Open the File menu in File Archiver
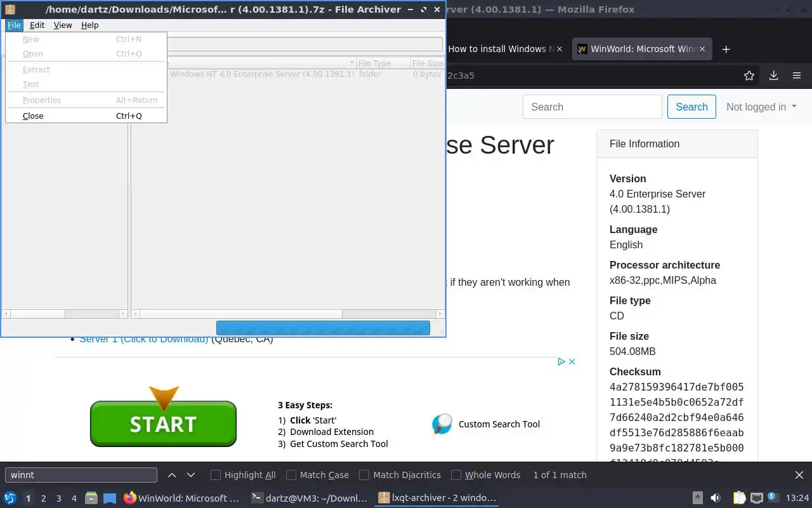The image size is (812, 508). point(14,25)
